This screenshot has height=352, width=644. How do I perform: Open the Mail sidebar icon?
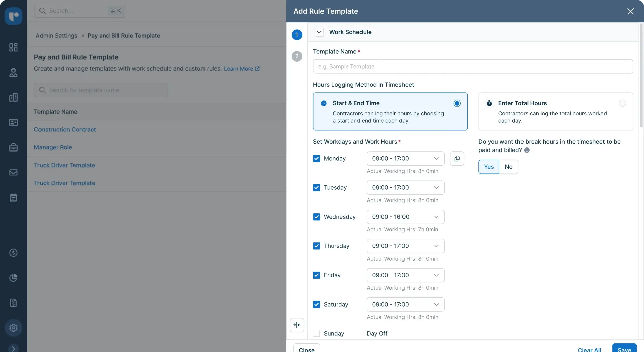[13, 172]
